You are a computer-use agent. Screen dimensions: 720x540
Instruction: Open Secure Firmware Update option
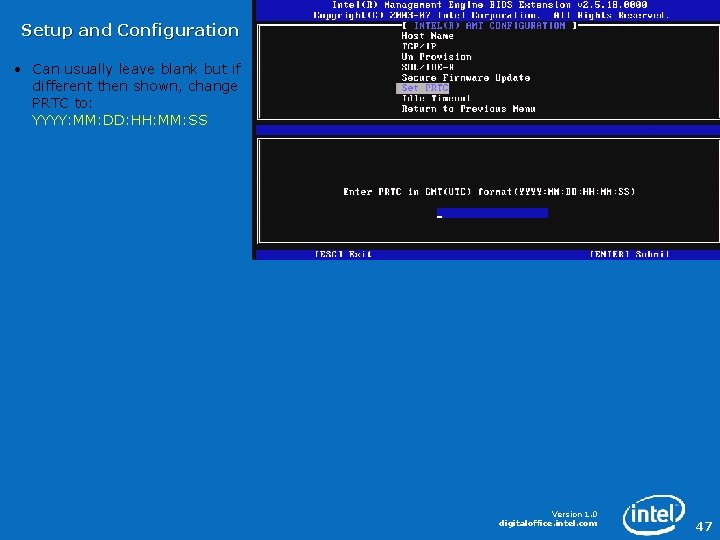pyautogui.click(x=466, y=78)
